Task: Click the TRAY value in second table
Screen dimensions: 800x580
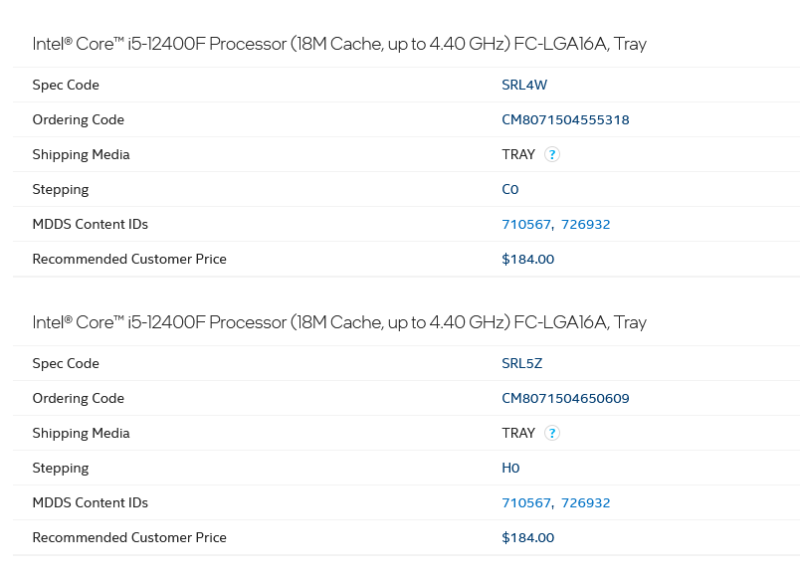Action: [x=518, y=433]
